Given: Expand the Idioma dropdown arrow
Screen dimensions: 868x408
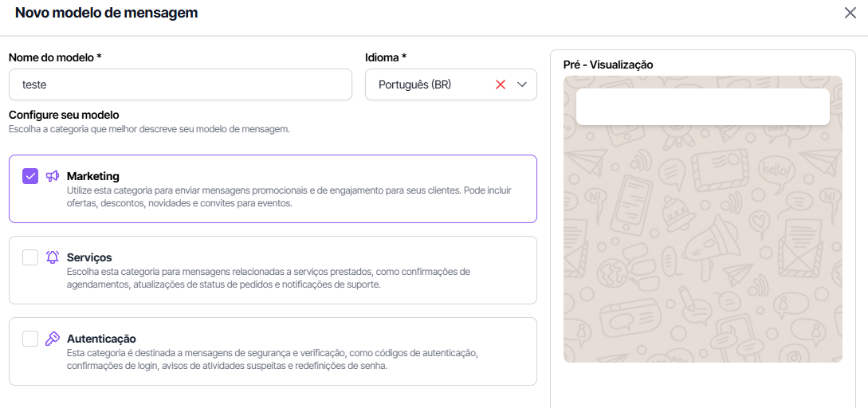Looking at the screenshot, I should coord(523,84).
